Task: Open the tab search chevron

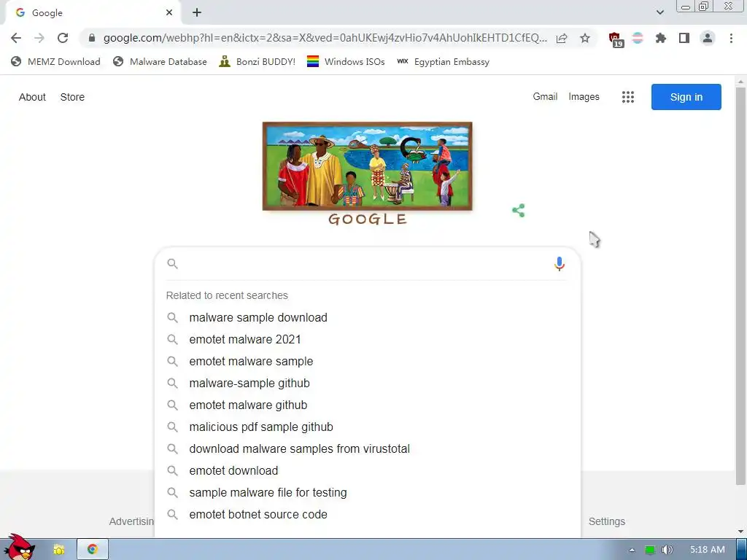Action: coord(659,12)
